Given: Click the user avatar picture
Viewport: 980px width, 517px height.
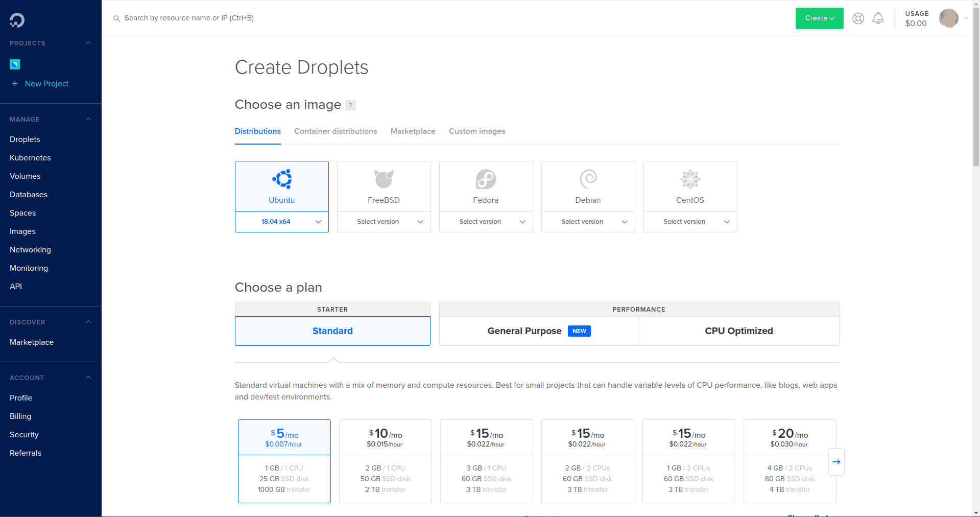Looking at the screenshot, I should pyautogui.click(x=948, y=18).
